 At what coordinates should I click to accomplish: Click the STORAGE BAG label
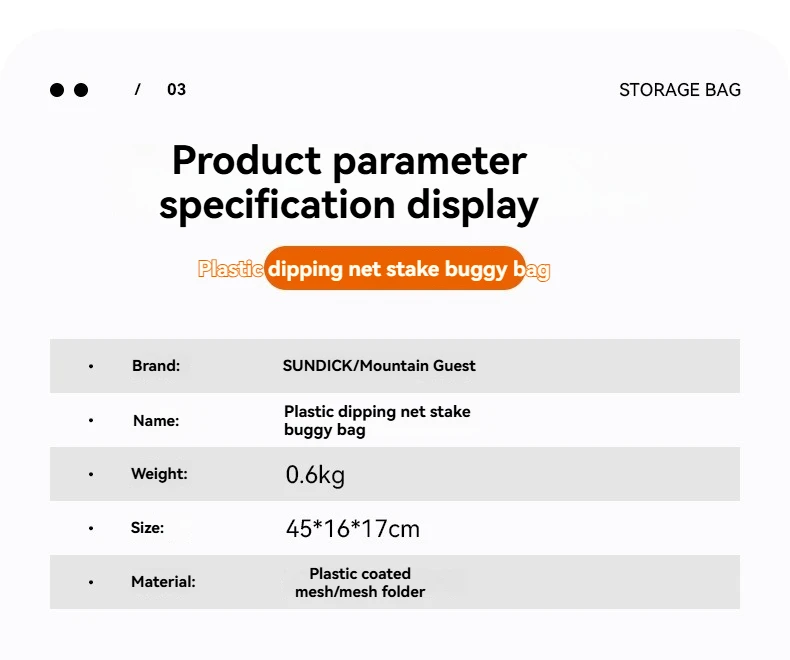point(680,90)
